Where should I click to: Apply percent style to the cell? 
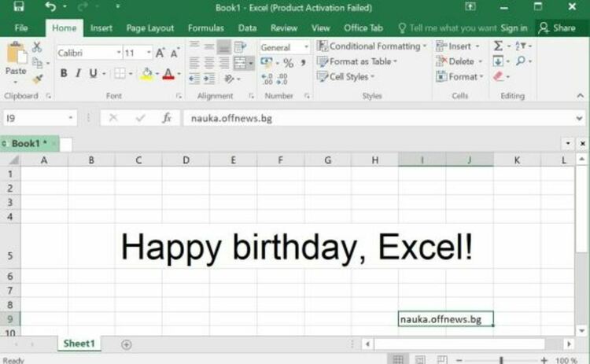pos(288,62)
